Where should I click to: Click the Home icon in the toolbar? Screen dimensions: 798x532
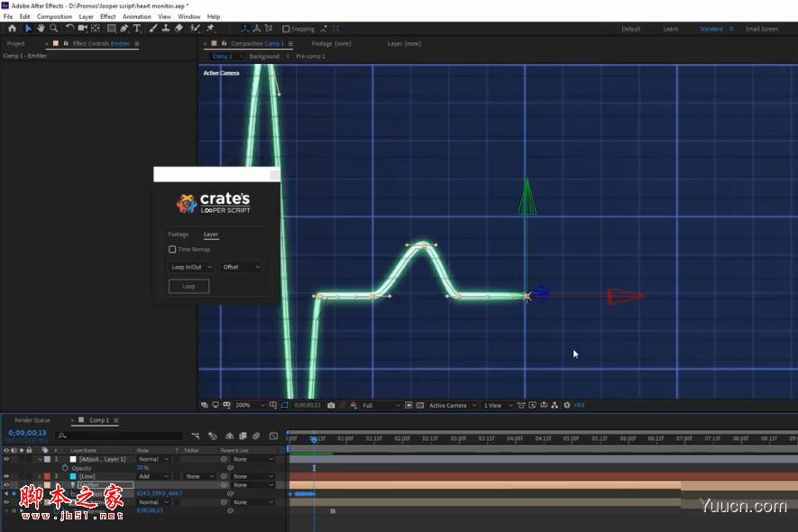click(13, 29)
